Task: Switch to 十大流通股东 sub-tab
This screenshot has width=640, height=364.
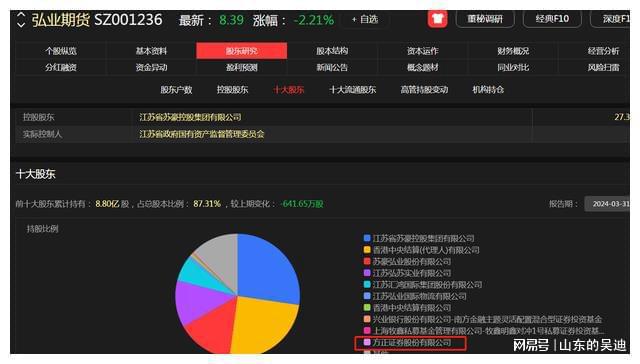Action: (353, 90)
